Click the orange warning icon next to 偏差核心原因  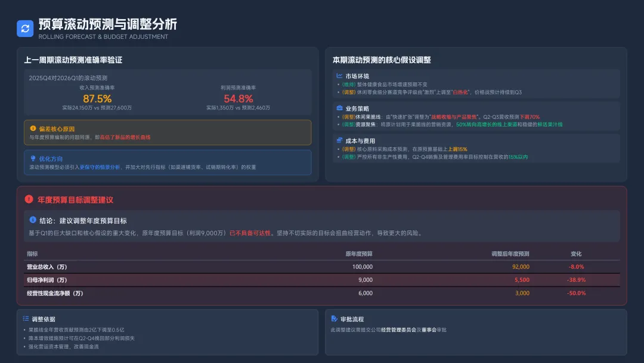(33, 129)
